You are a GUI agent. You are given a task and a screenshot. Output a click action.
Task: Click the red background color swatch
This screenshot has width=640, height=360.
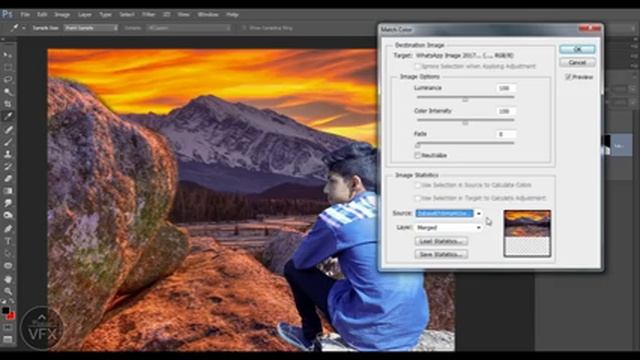(11, 316)
